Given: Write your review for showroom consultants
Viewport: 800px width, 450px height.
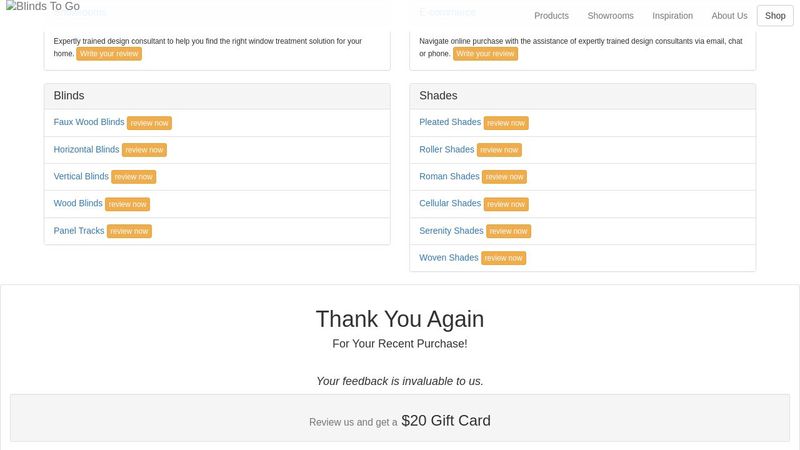Looking at the screenshot, I should click(109, 54).
